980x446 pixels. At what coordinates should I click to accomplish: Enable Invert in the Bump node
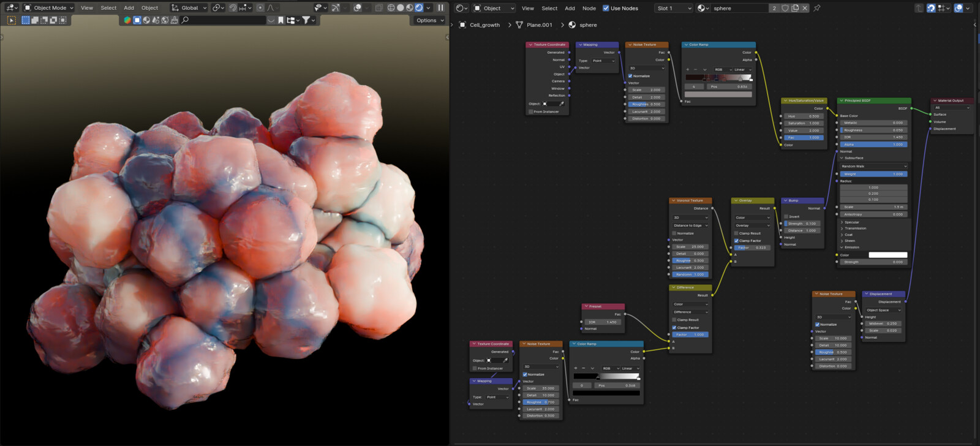[x=786, y=216]
